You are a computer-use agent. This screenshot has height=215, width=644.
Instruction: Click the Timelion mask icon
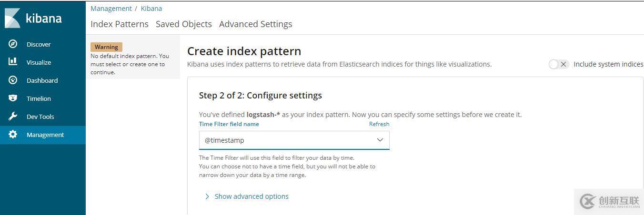point(13,98)
